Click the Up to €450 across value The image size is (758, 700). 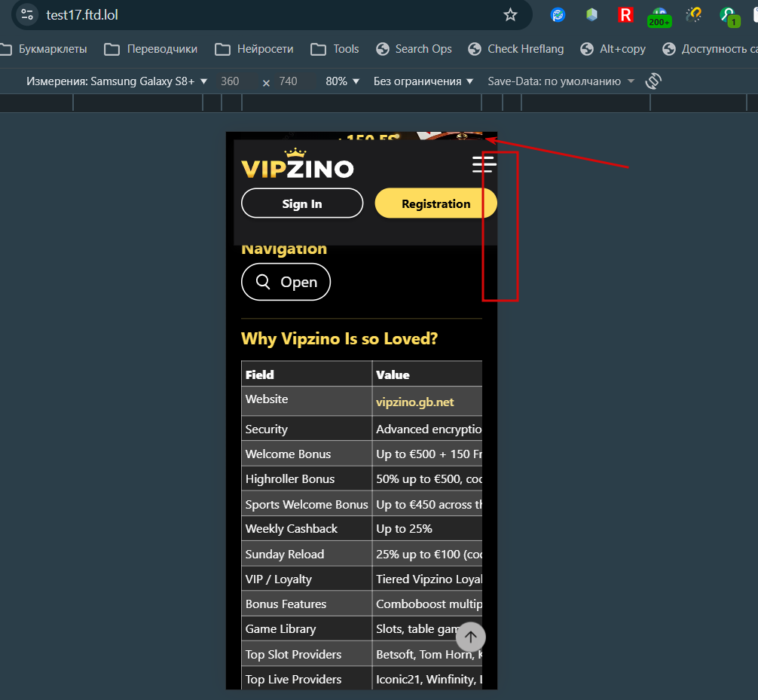(x=427, y=504)
